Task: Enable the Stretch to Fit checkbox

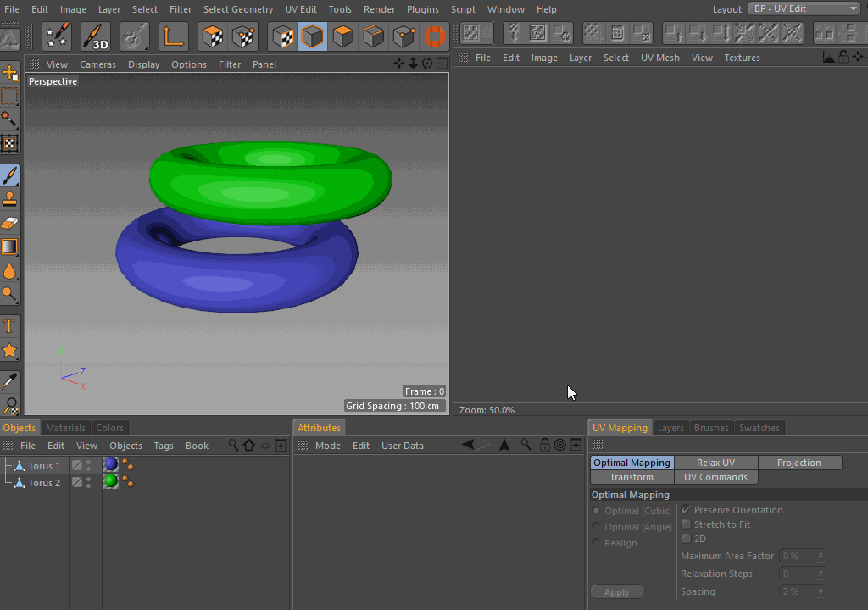Action: pos(687,524)
